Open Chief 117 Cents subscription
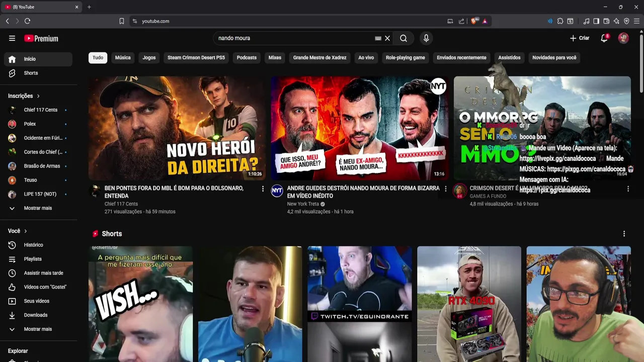The image size is (644, 362). tap(38, 110)
